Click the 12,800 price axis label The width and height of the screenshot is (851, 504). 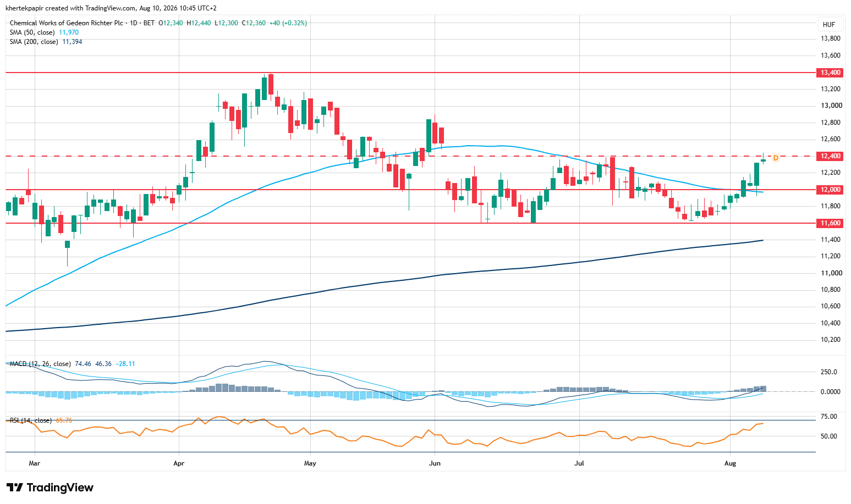(831, 123)
